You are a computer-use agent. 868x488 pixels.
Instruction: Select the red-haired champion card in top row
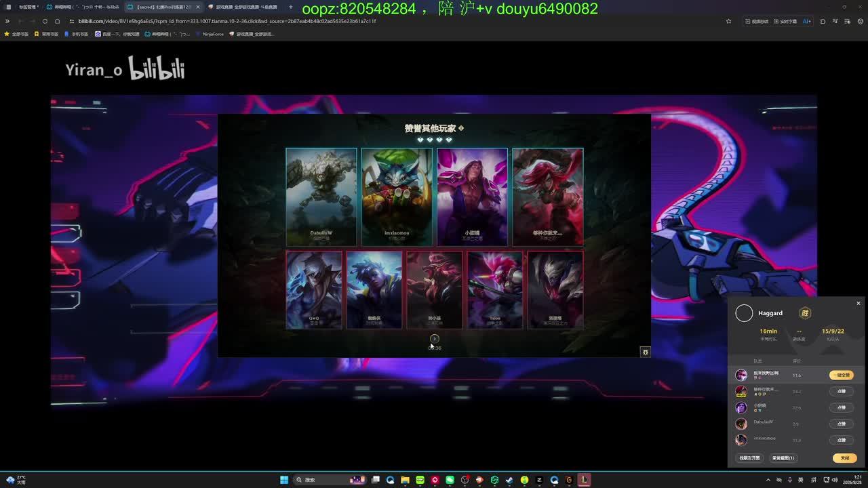point(548,197)
